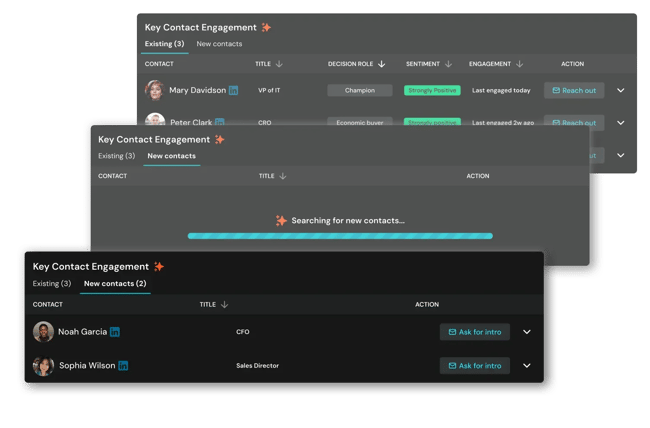Click Reach out button for Mary Davidson

click(574, 90)
